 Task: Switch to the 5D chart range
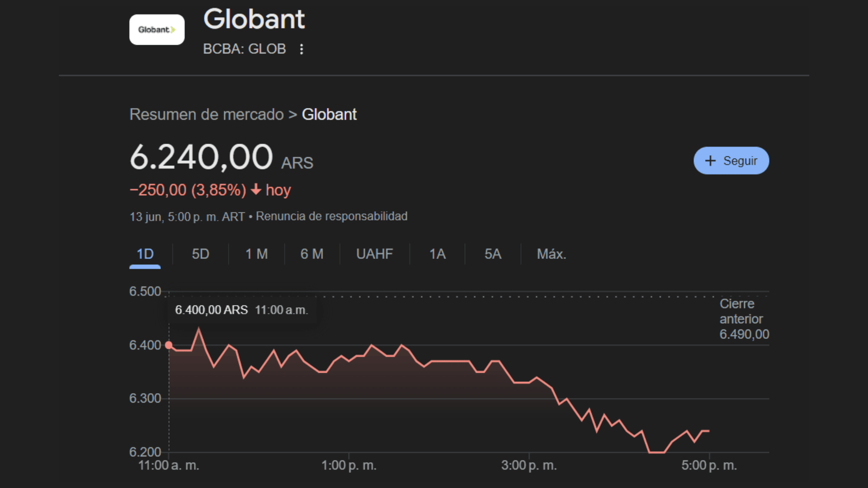[x=200, y=254]
